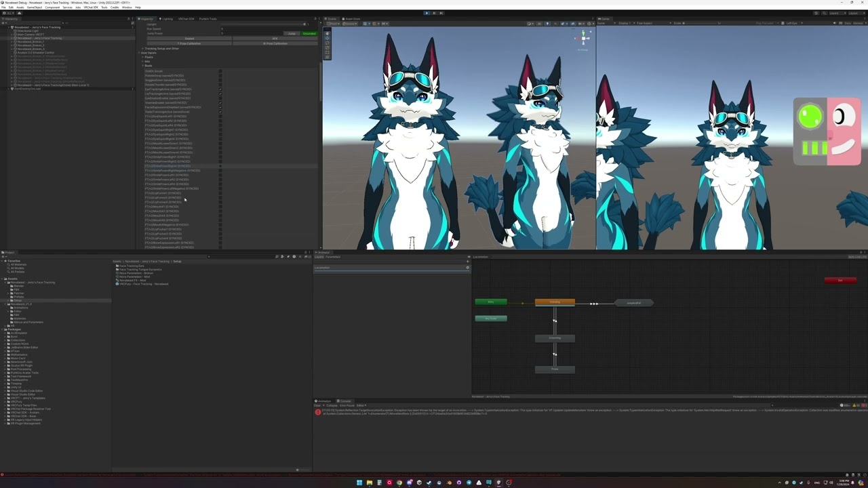The height and width of the screenshot is (488, 868).
Task: Click the Seated button
Action: [190, 39]
